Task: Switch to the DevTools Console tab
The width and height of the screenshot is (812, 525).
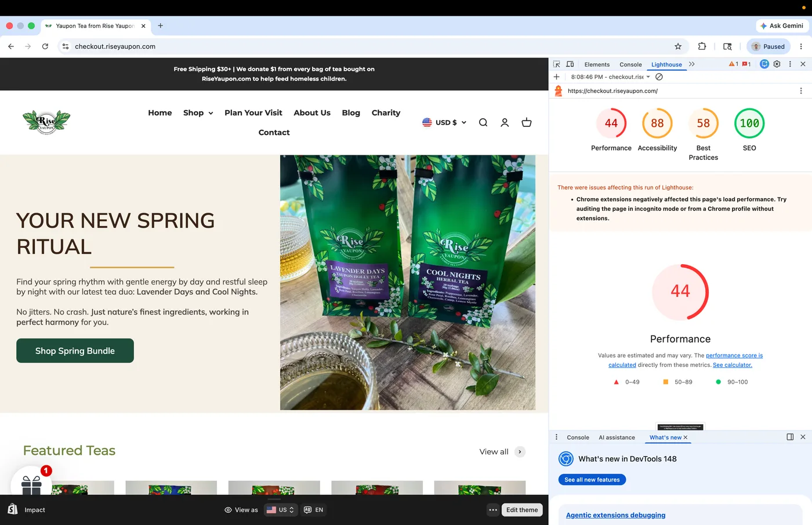Action: pos(630,64)
